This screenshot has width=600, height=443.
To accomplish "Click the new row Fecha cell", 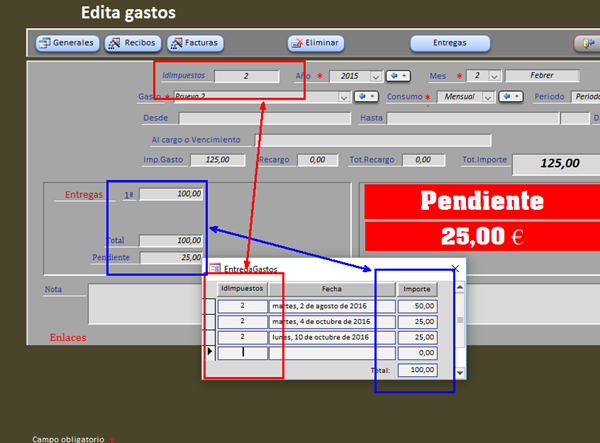I will (x=332, y=353).
